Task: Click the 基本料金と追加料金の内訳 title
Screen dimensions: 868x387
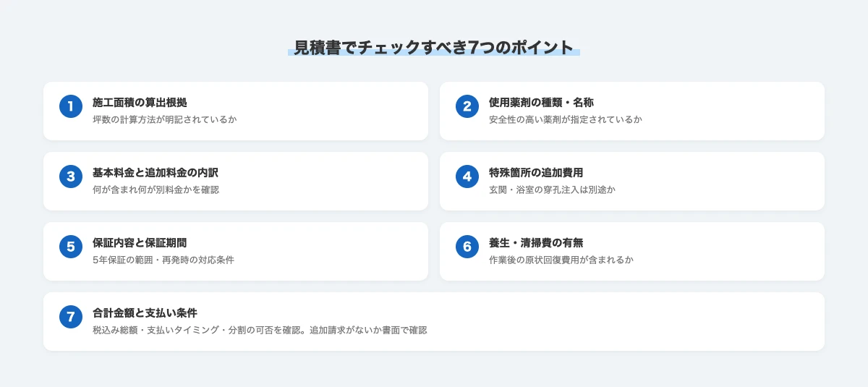Action: [156, 173]
